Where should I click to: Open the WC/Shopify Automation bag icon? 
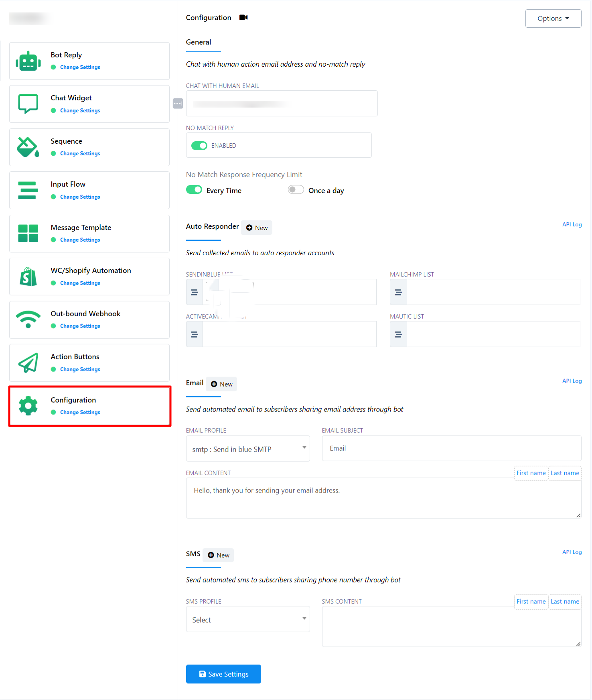click(x=28, y=277)
